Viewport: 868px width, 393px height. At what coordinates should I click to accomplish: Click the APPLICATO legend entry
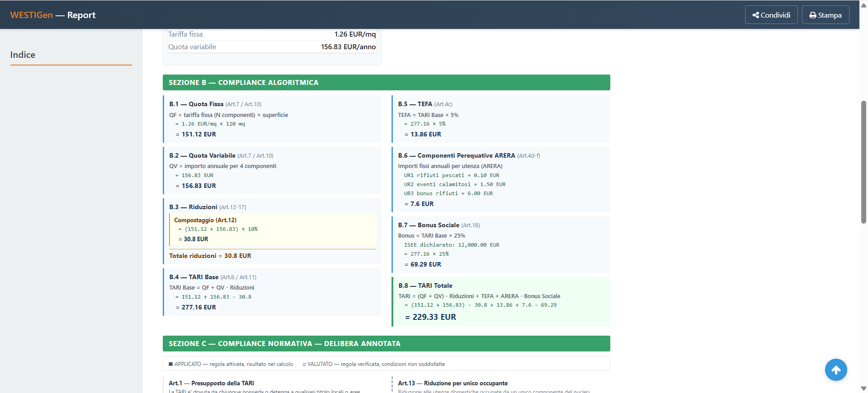231,364
